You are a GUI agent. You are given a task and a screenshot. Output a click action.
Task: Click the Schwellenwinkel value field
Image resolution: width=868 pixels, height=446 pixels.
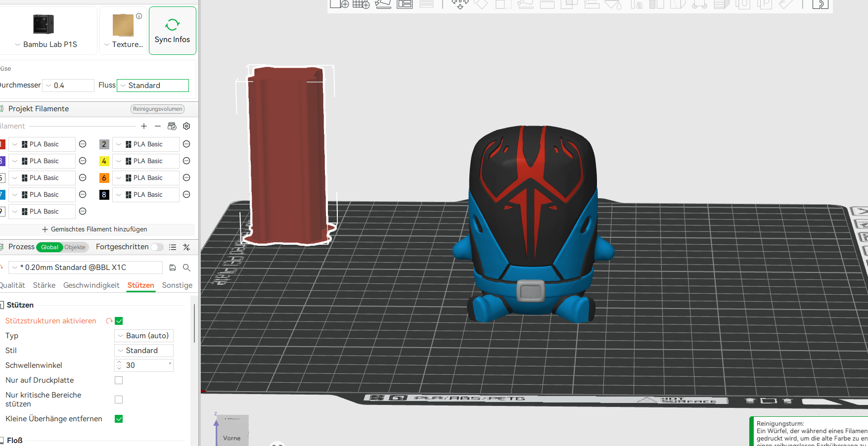[144, 365]
